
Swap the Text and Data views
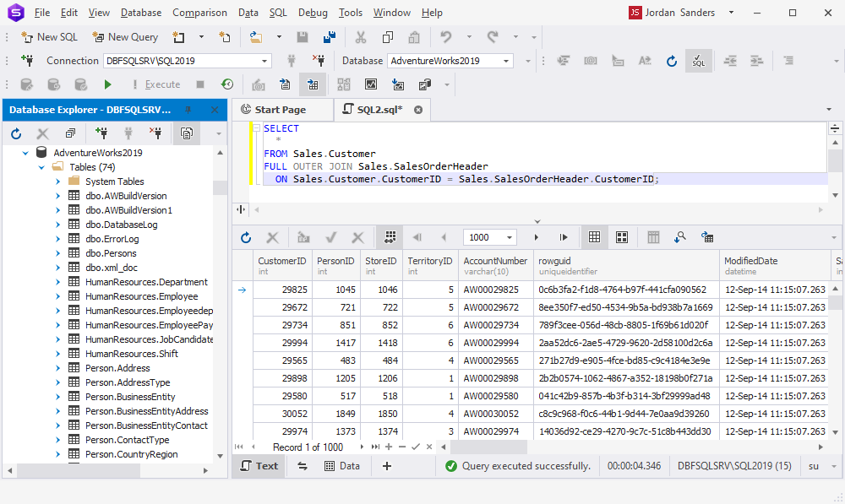[303, 466]
